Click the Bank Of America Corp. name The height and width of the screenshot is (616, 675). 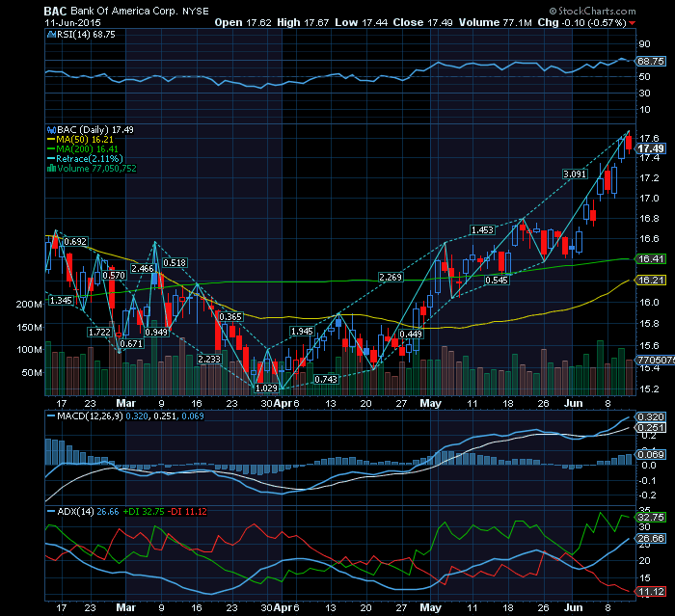pyautogui.click(x=124, y=12)
